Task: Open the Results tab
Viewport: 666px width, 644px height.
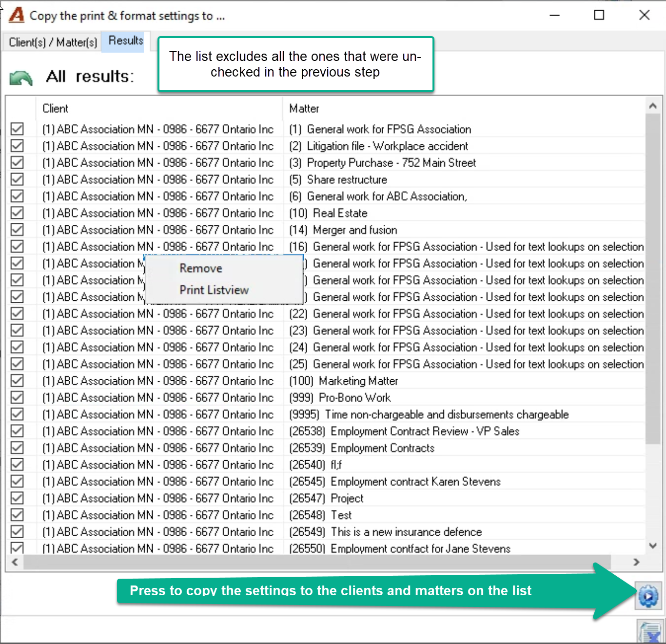Action: tap(126, 41)
